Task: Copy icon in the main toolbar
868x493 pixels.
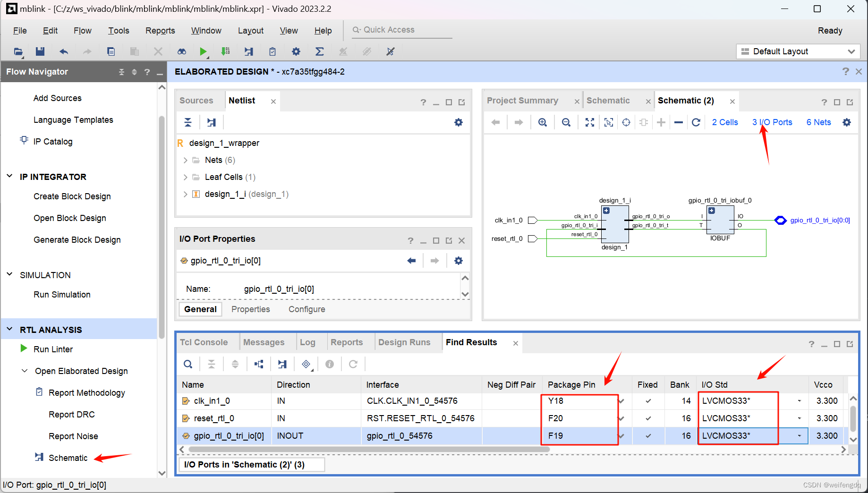Action: (111, 51)
